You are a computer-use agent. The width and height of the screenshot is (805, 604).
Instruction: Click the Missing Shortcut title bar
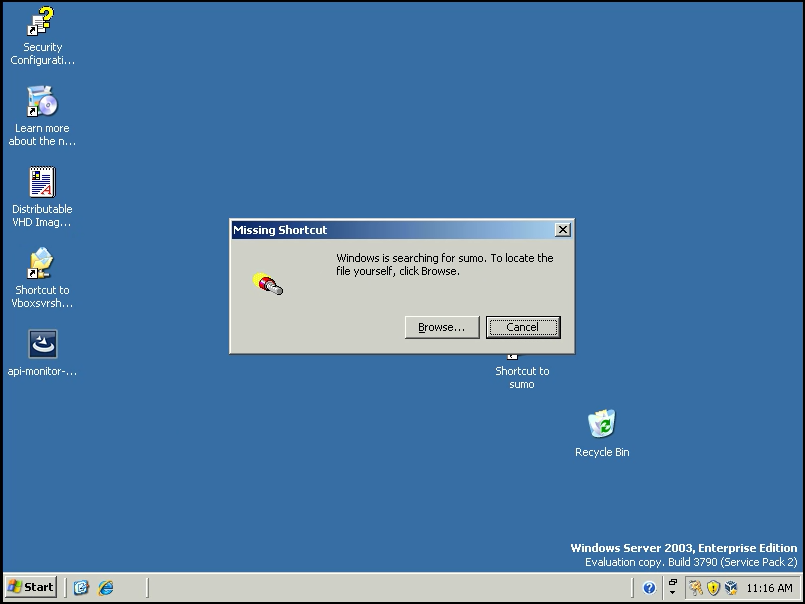390,230
